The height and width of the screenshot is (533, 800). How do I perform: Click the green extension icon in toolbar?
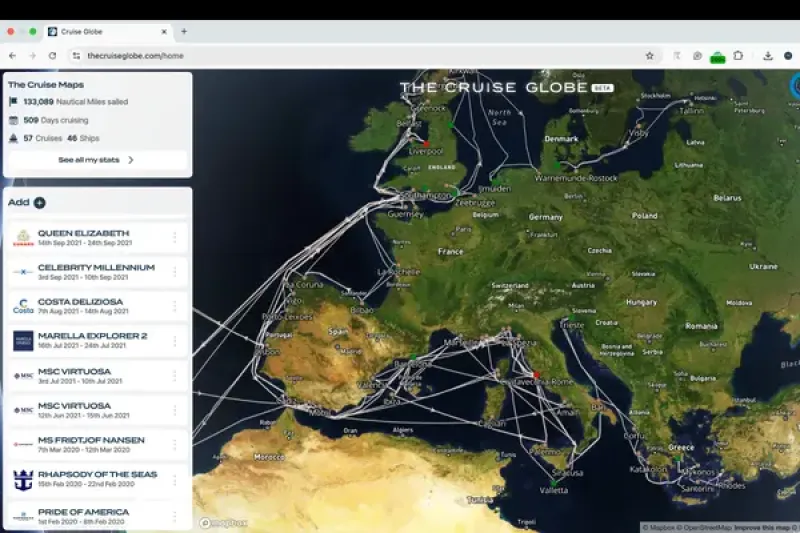pos(717,57)
